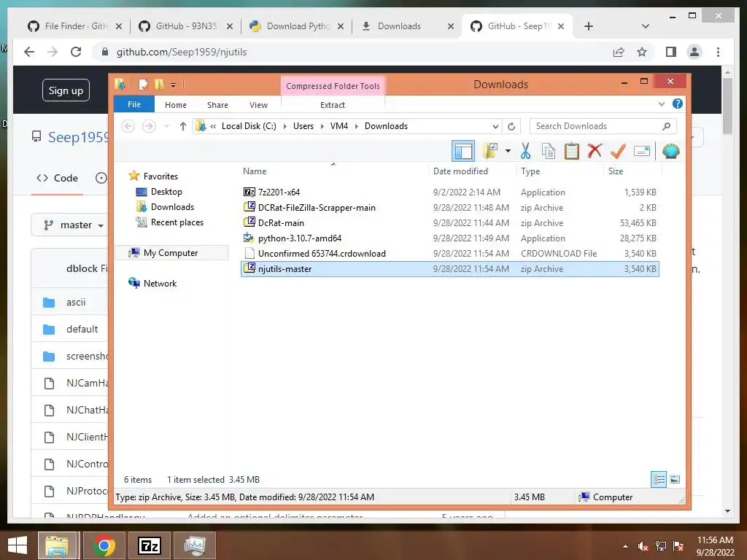Select Network in navigation pane
The width and height of the screenshot is (747, 560).
(x=160, y=284)
